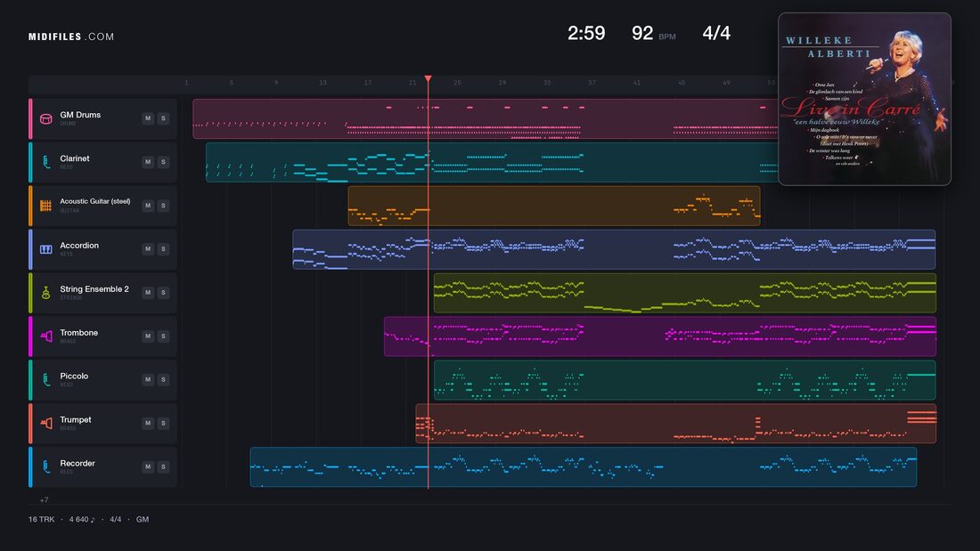This screenshot has width=980, height=551.
Task: Click the Recorder blue MIDI clip
Action: [584, 466]
